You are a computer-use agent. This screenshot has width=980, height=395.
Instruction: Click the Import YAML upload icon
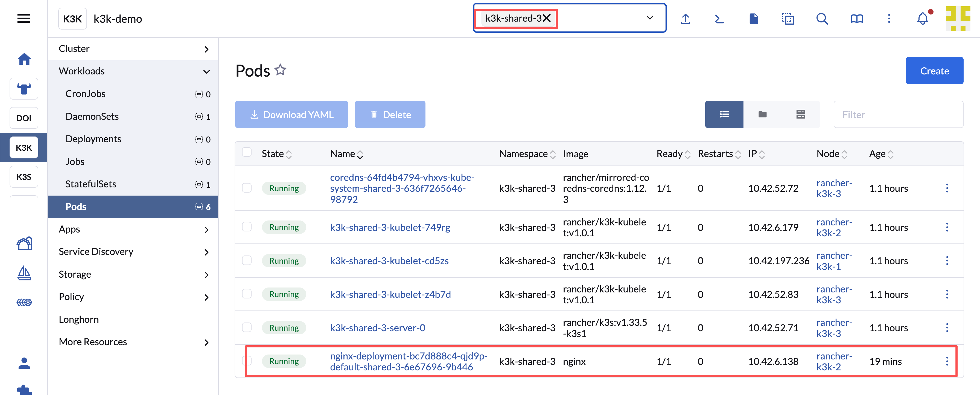(x=685, y=19)
